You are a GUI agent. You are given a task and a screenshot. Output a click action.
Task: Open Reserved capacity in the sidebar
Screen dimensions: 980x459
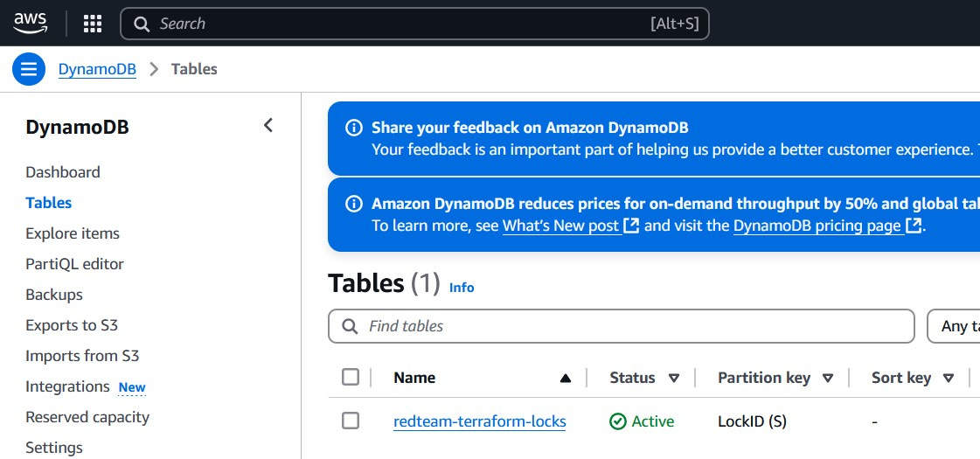click(87, 417)
